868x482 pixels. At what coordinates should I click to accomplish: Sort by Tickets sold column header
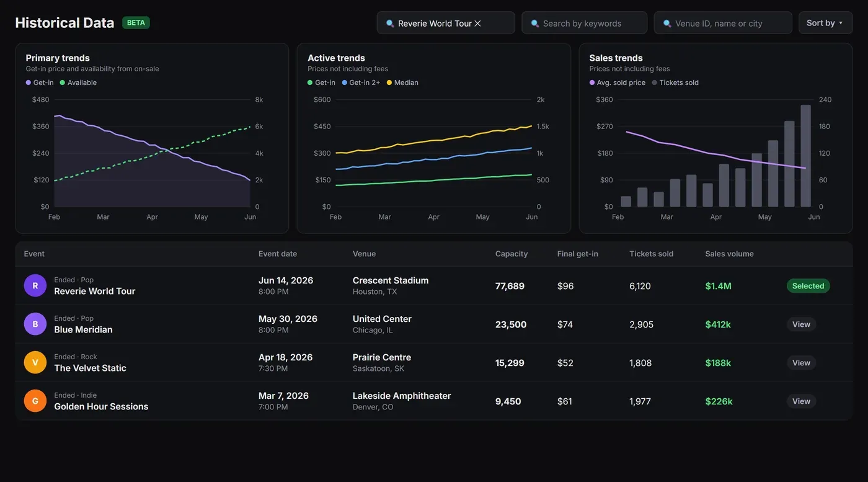(x=651, y=254)
